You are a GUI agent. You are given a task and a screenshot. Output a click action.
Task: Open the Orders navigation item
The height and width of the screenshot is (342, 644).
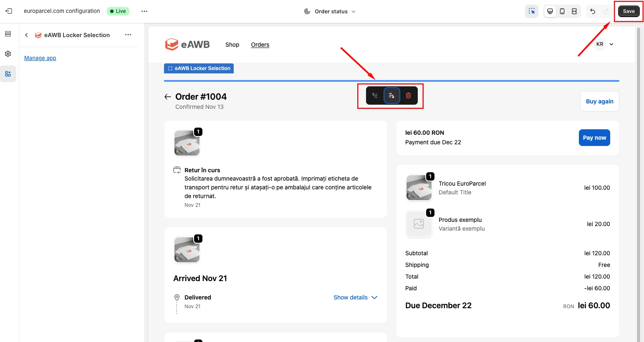(x=260, y=45)
